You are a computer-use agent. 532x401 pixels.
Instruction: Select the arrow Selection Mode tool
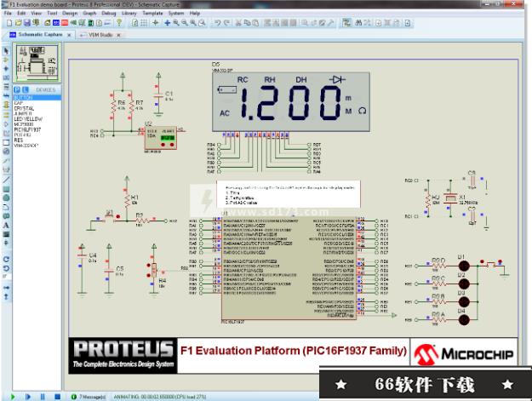click(x=6, y=51)
